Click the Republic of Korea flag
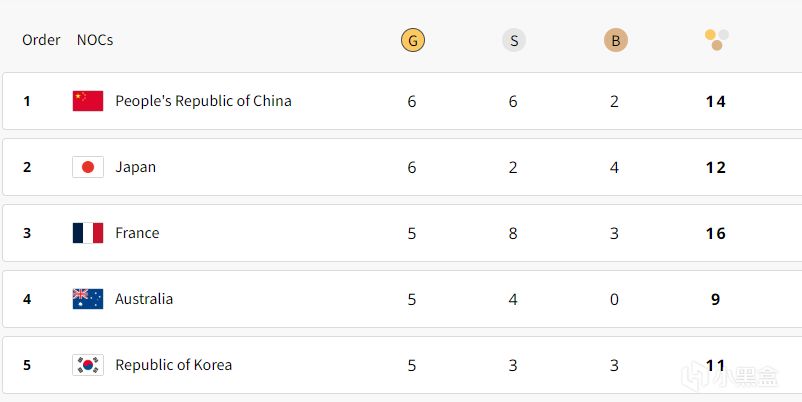Image resolution: width=802 pixels, height=402 pixels. point(88,365)
